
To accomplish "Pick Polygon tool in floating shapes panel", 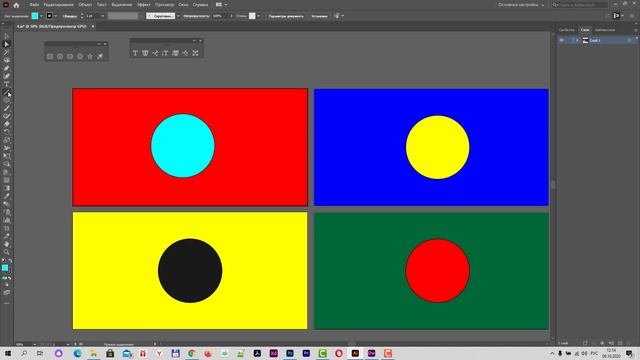I will 80,56.
